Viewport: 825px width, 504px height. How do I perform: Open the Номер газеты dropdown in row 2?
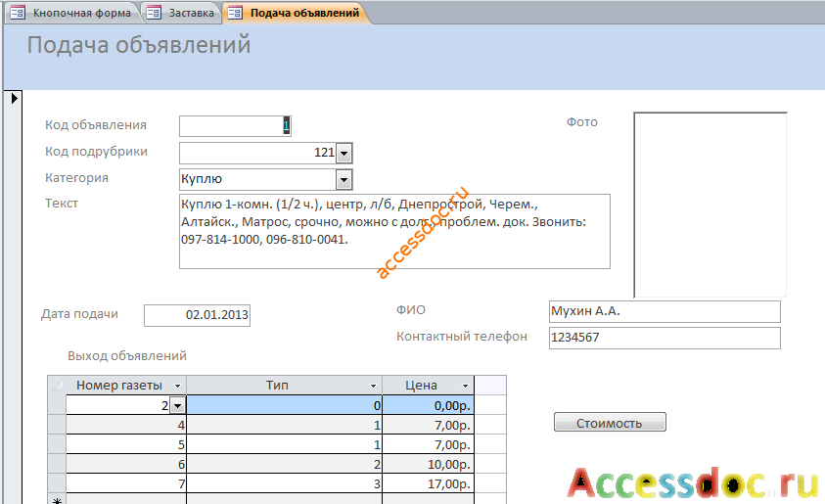click(177, 405)
